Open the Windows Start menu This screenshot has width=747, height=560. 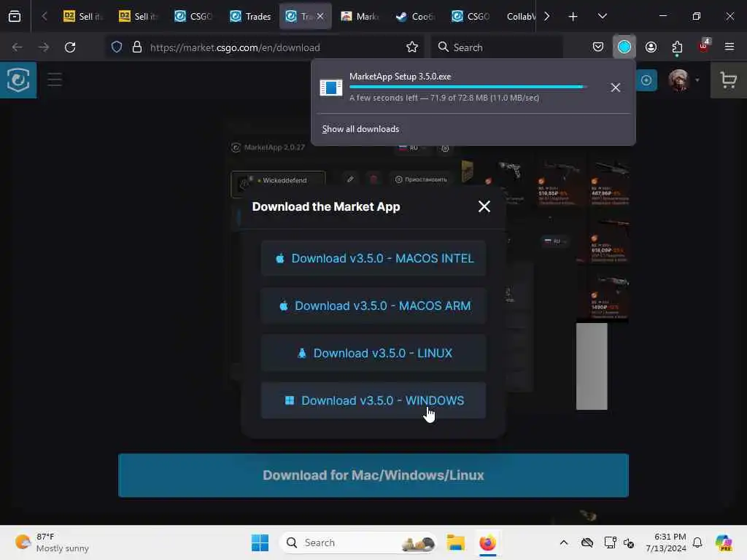tap(260, 542)
